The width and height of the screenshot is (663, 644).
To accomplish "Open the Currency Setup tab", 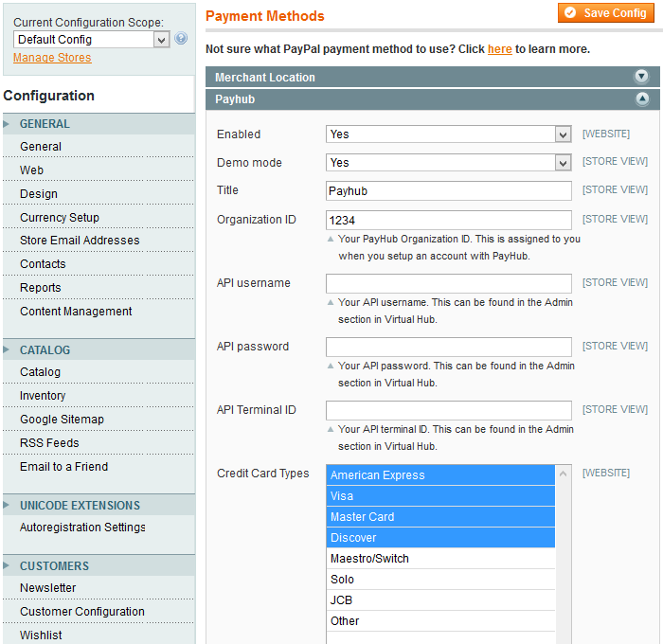I will pos(59,217).
